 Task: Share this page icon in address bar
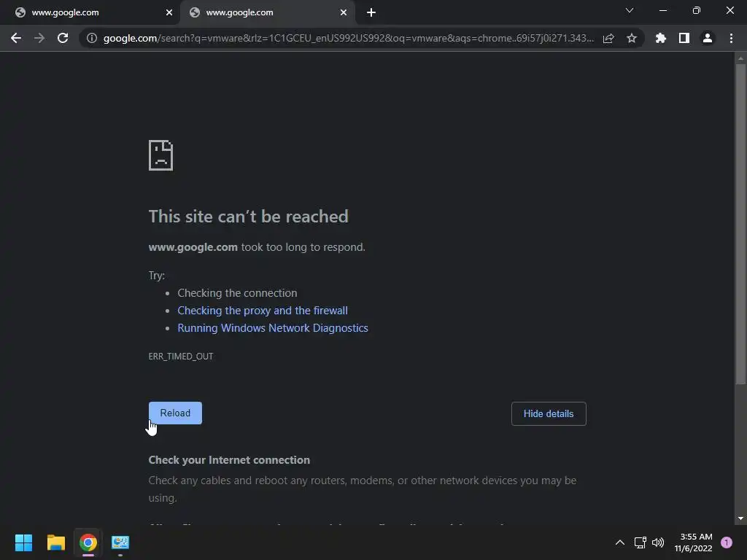pos(608,38)
